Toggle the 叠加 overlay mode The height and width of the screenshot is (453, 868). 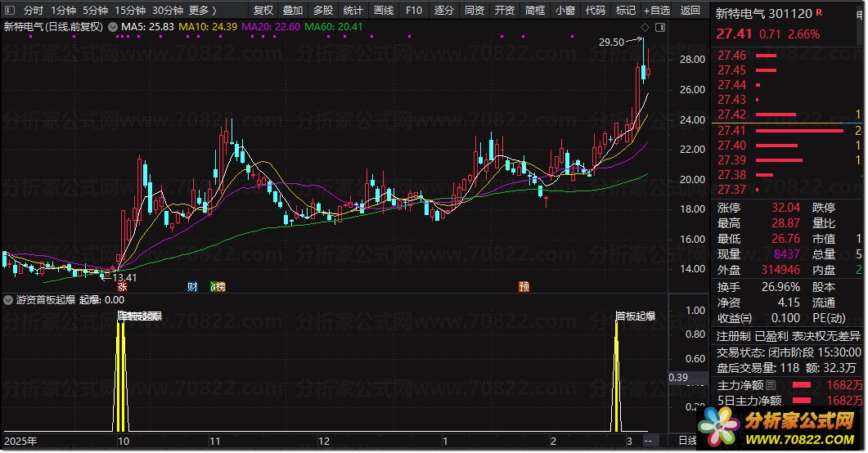pos(293,11)
